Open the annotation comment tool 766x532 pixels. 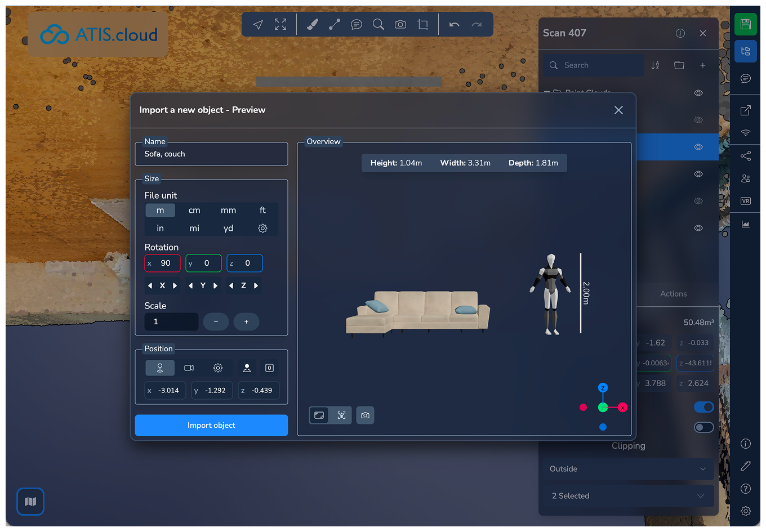357,25
